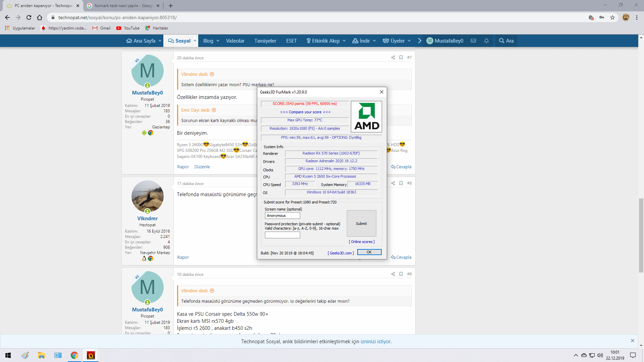644x362 pixels.
Task: Bookmark post #8 with bookmark icon
Action: pos(401,183)
